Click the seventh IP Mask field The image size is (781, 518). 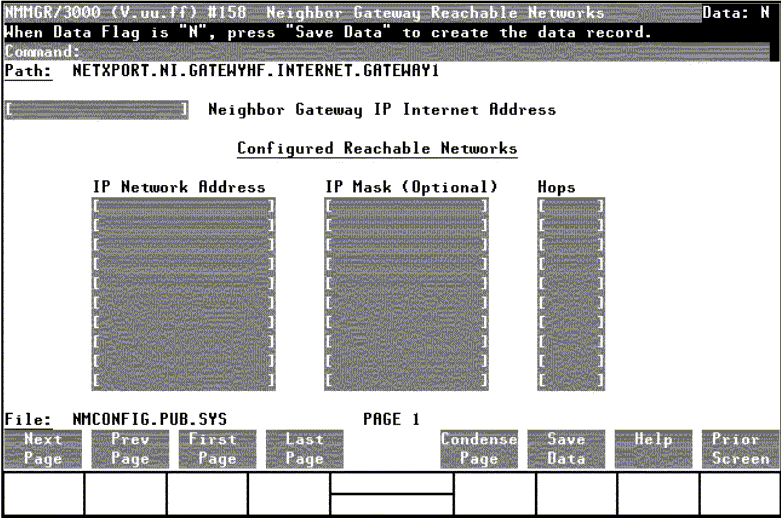tap(406, 322)
